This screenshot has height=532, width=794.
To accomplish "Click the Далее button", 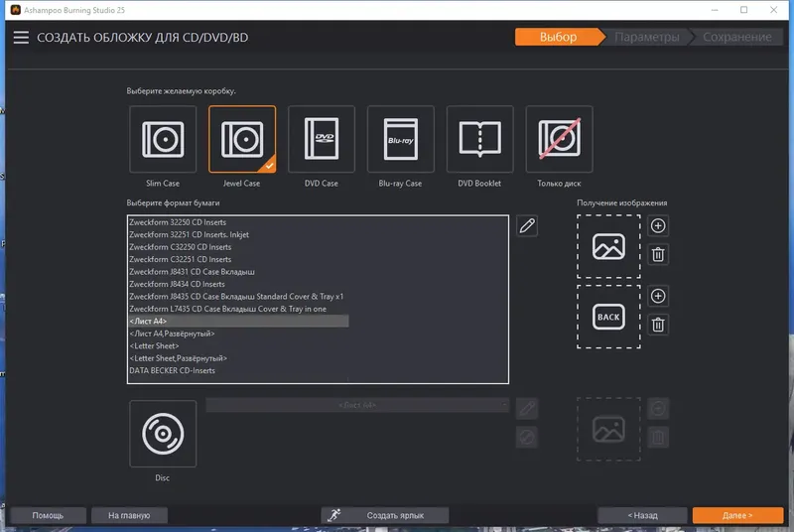I will pos(737,515).
